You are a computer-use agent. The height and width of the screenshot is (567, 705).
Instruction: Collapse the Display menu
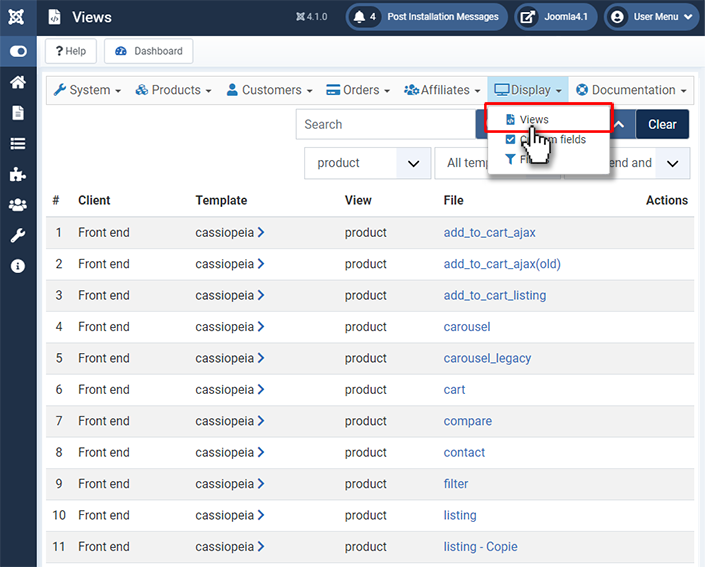[528, 90]
